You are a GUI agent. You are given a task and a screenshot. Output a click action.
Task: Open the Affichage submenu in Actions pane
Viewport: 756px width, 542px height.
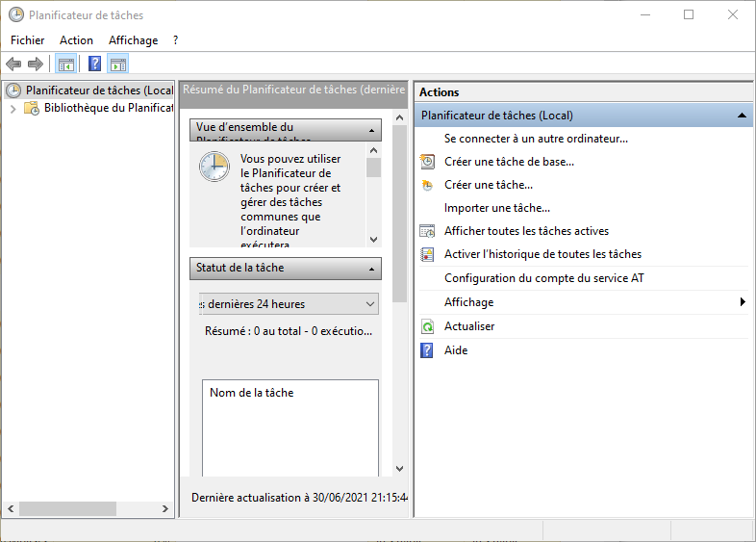tap(742, 302)
